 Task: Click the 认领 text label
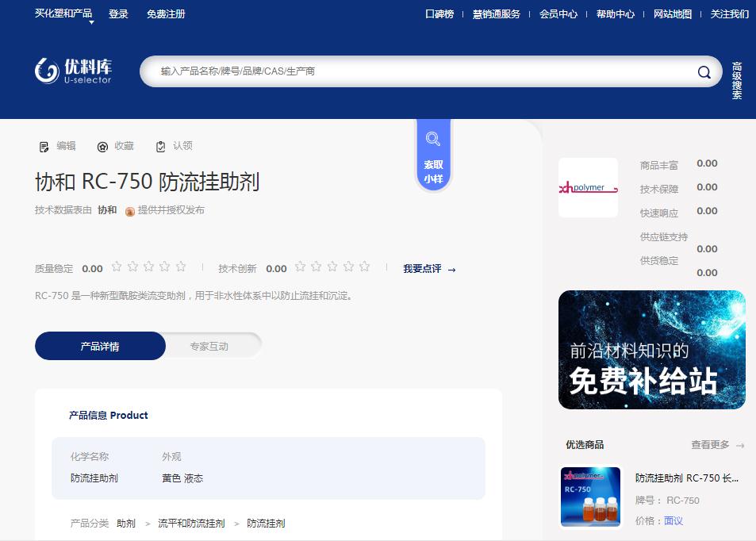point(182,146)
